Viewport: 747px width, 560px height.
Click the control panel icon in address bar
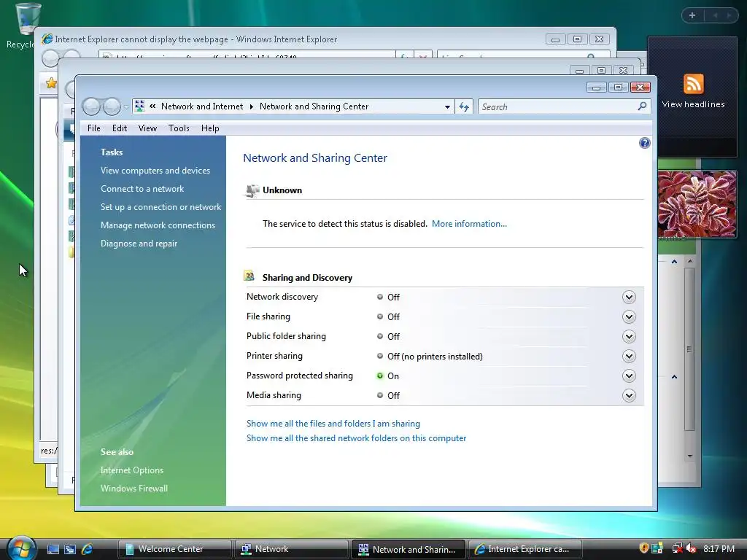click(x=139, y=106)
